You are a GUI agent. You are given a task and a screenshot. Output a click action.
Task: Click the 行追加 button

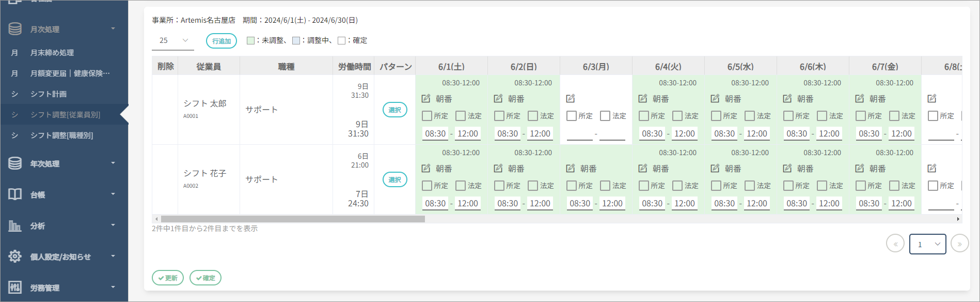tap(222, 41)
